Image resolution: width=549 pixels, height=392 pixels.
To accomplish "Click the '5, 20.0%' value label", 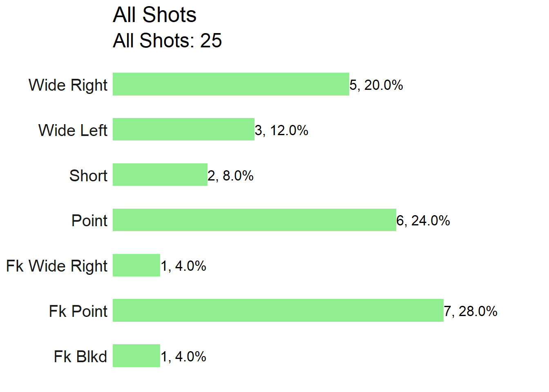I will point(376,85).
